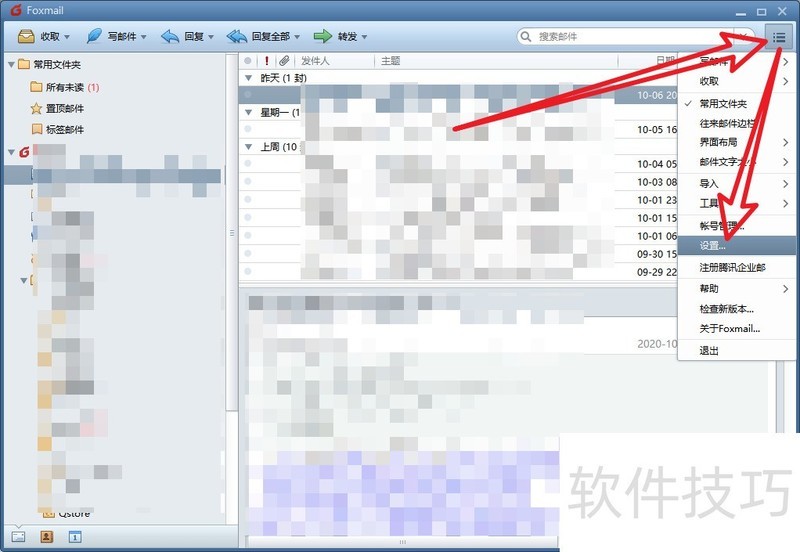Uncheck 常用文件夹 in the menu
This screenshot has height=552, width=800.
point(736,104)
